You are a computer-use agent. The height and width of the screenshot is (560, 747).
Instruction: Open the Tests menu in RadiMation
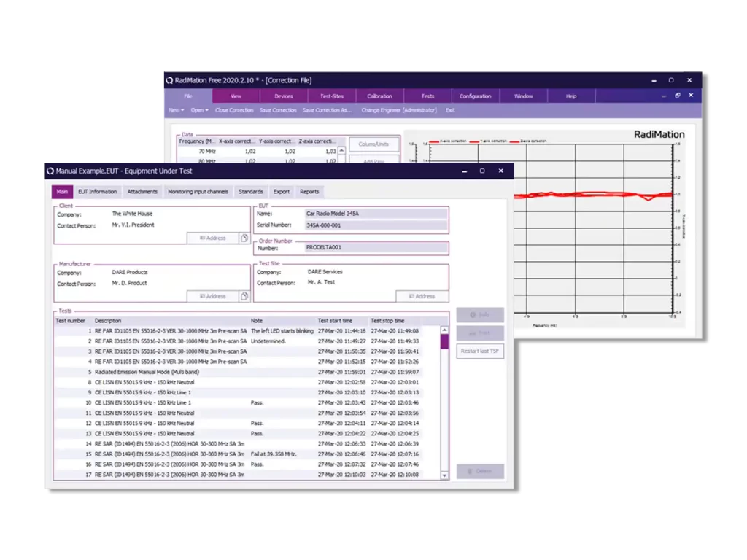[x=427, y=96]
